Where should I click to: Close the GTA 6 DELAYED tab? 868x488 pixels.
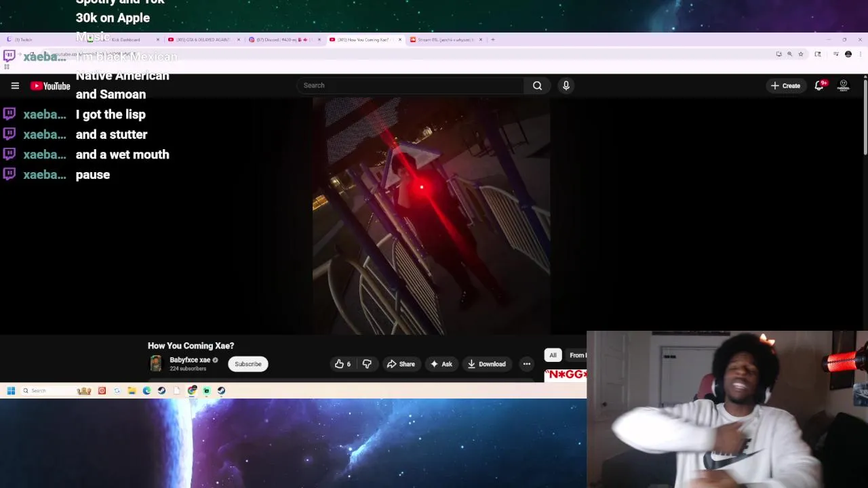pos(239,39)
